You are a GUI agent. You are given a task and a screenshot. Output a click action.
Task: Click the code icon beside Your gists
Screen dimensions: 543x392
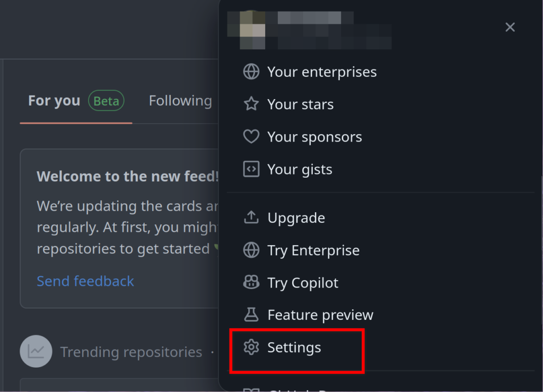[x=251, y=169]
